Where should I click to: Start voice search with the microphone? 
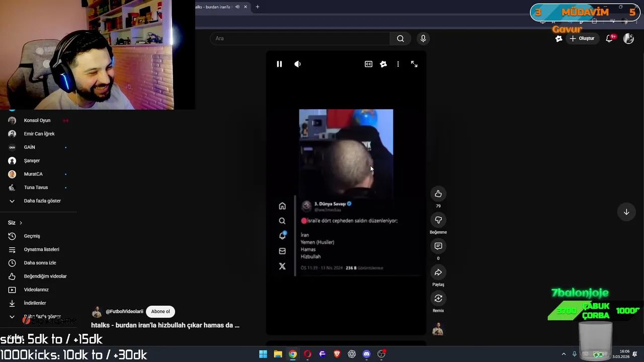tap(423, 38)
